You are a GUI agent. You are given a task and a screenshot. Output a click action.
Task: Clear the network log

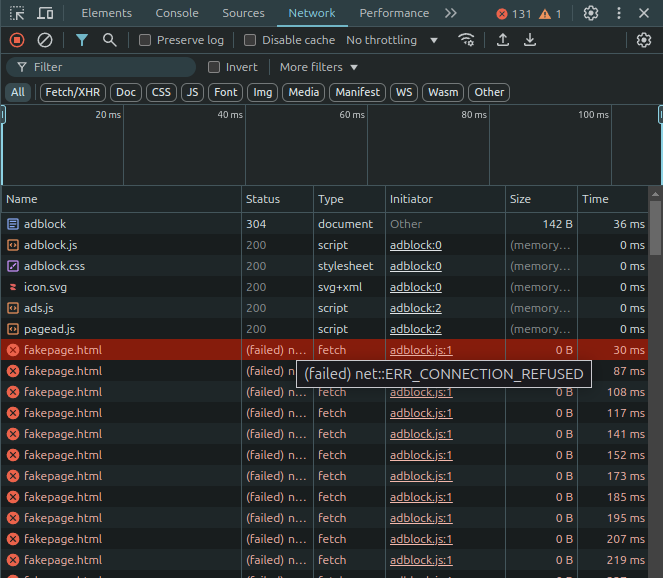tap(45, 40)
